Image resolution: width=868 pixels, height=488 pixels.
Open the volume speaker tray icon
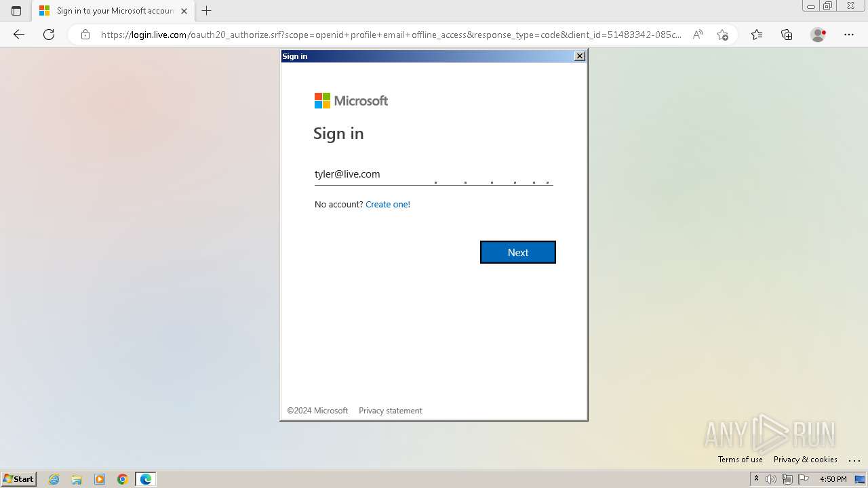[x=771, y=479]
